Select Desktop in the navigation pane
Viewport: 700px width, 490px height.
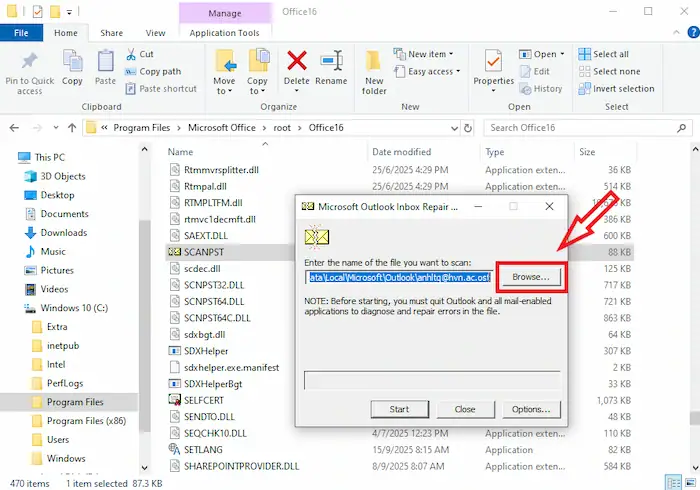tap(58, 195)
